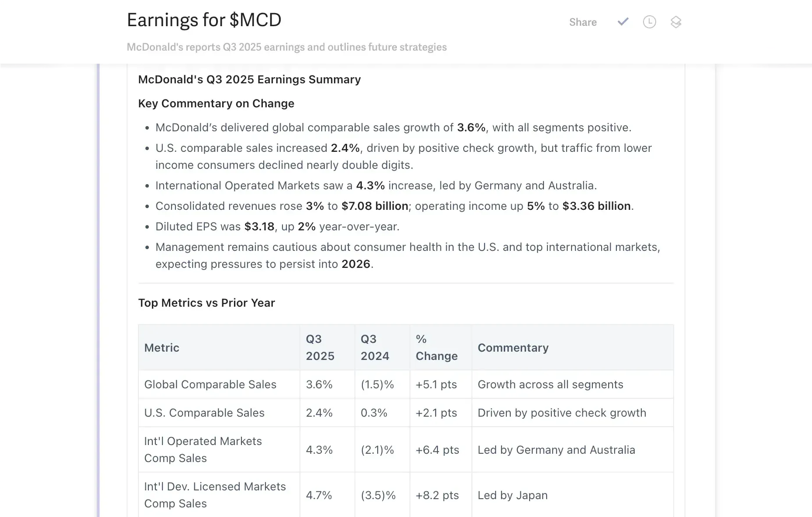
Task: Click the Commentary column header
Action: click(x=513, y=348)
